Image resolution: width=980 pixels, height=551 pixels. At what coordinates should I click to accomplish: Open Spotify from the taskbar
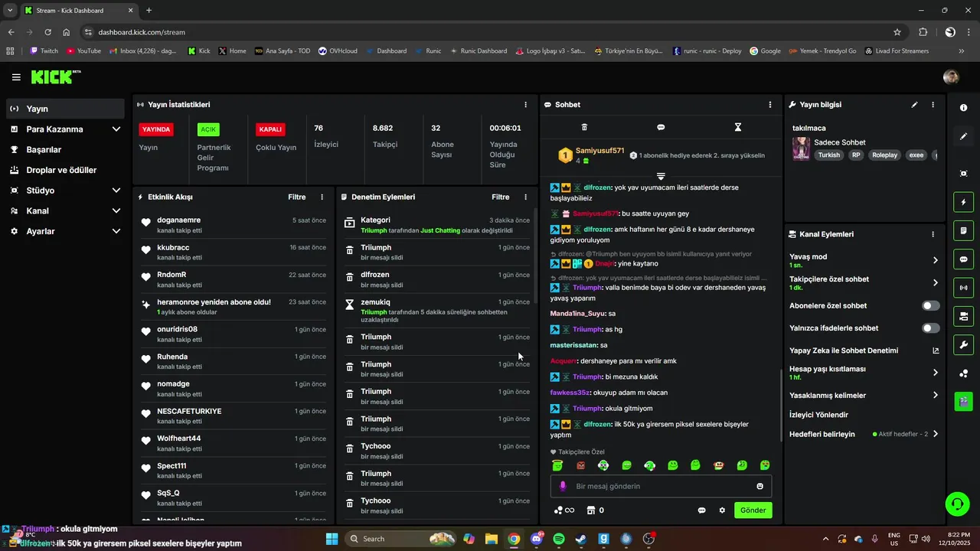[558, 539]
